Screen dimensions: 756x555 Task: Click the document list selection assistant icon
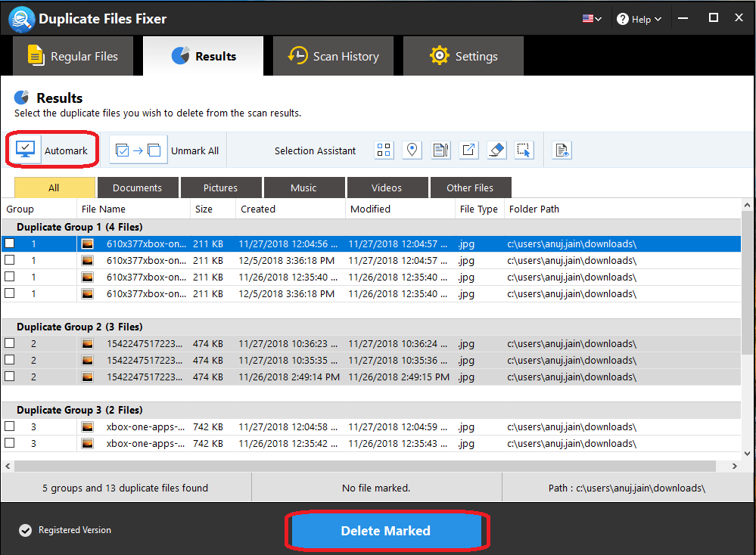click(x=440, y=150)
